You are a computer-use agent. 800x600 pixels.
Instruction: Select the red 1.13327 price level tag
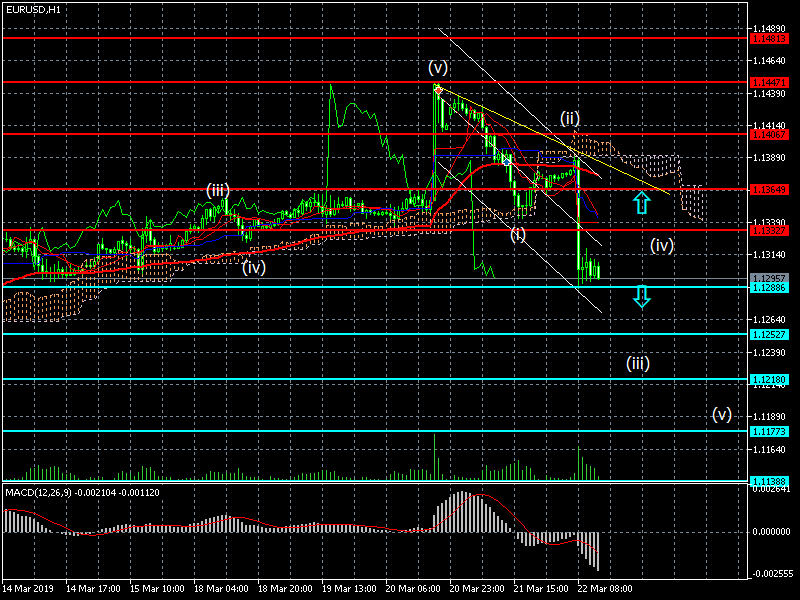click(769, 231)
